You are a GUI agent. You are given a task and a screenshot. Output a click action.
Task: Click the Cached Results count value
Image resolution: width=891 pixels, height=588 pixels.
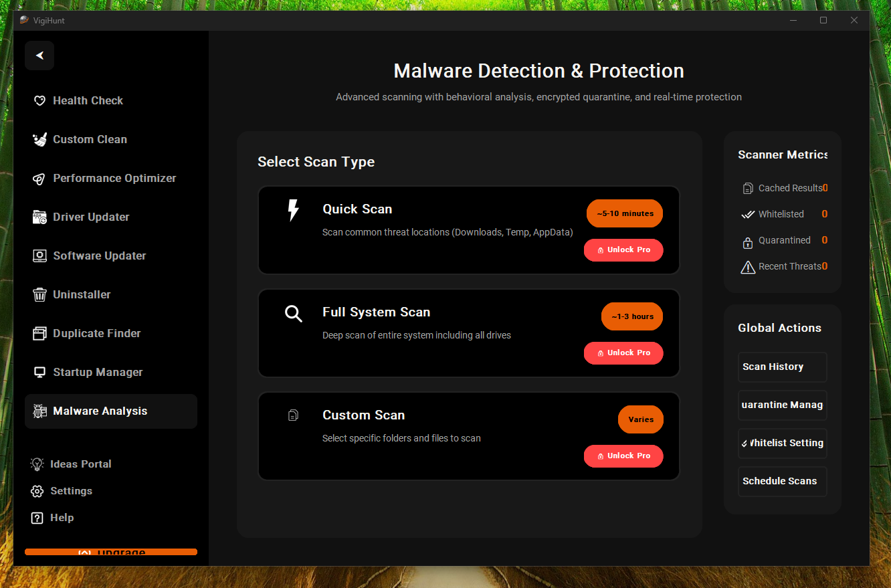(x=825, y=189)
